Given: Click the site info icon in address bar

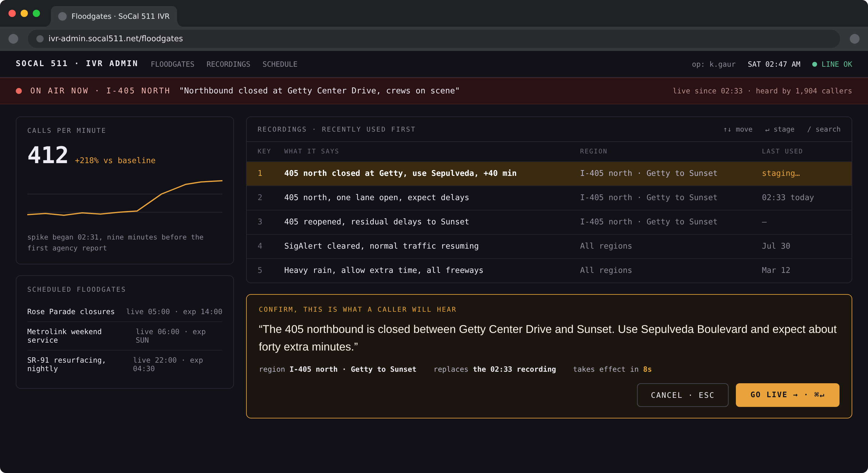Looking at the screenshot, I should click(40, 39).
